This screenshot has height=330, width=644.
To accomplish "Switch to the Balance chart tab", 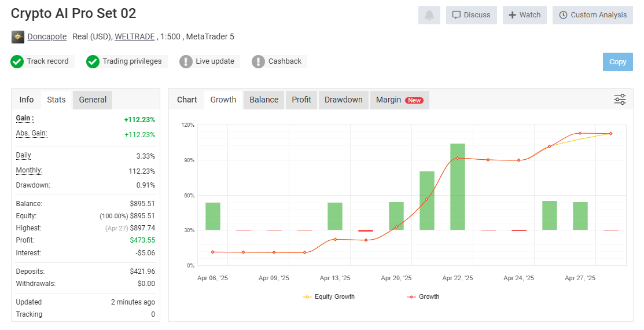I will [x=264, y=100].
